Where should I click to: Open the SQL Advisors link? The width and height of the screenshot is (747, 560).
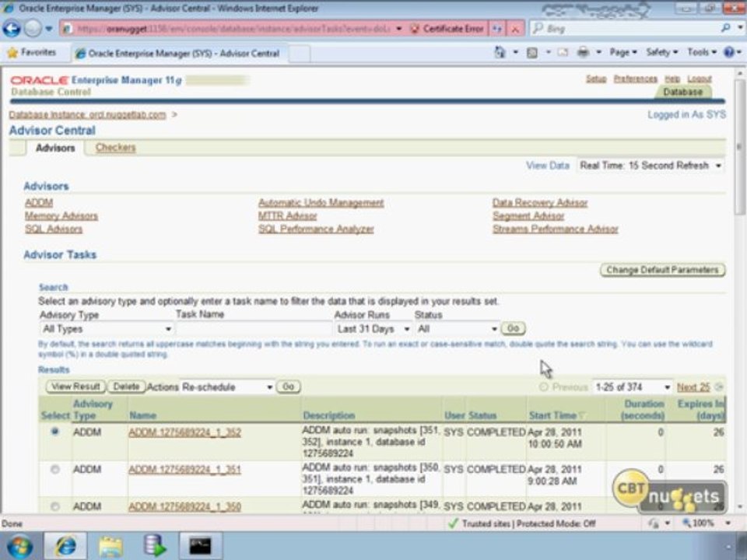point(54,229)
